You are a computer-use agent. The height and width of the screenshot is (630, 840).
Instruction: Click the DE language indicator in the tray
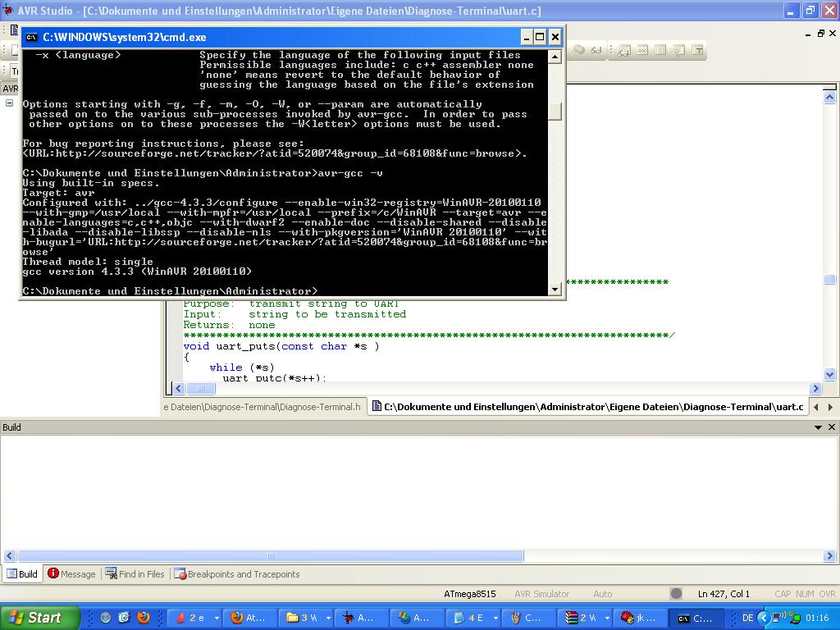(748, 618)
